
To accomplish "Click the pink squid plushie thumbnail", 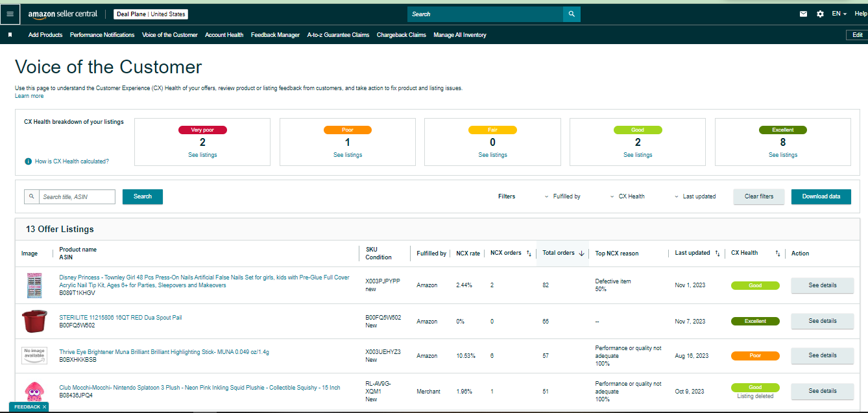I will [34, 391].
